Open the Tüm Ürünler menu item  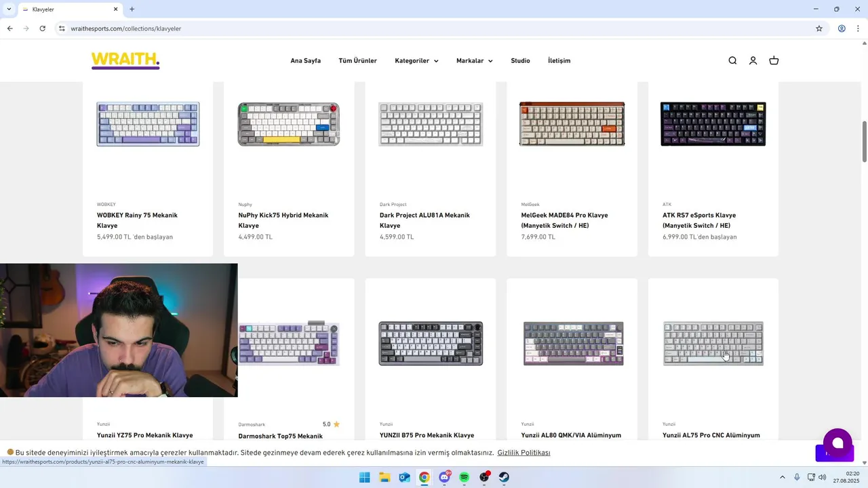tap(358, 60)
